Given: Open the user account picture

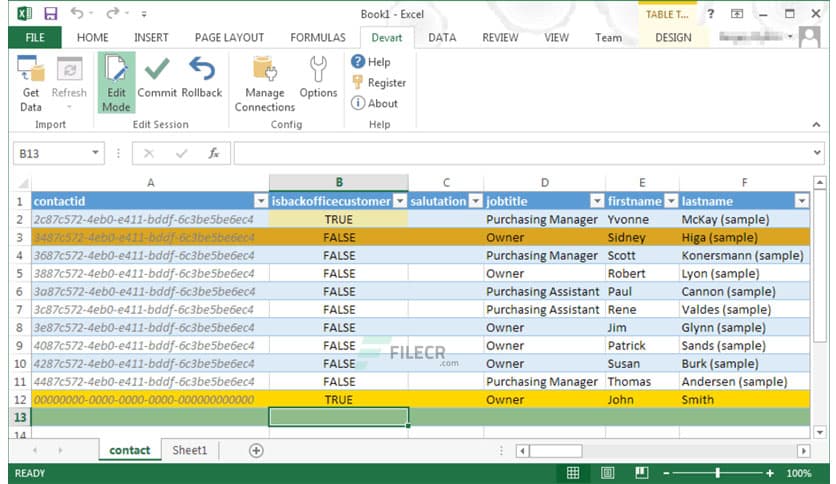Looking at the screenshot, I should (x=810, y=38).
